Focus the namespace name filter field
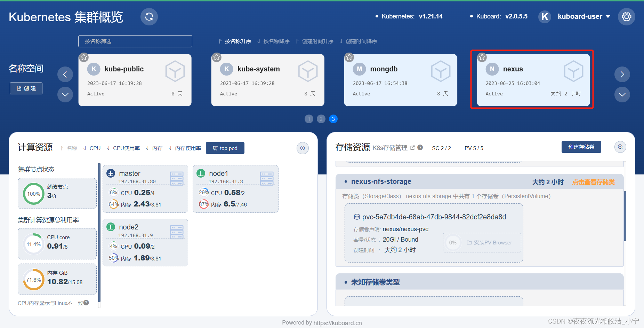 click(135, 41)
